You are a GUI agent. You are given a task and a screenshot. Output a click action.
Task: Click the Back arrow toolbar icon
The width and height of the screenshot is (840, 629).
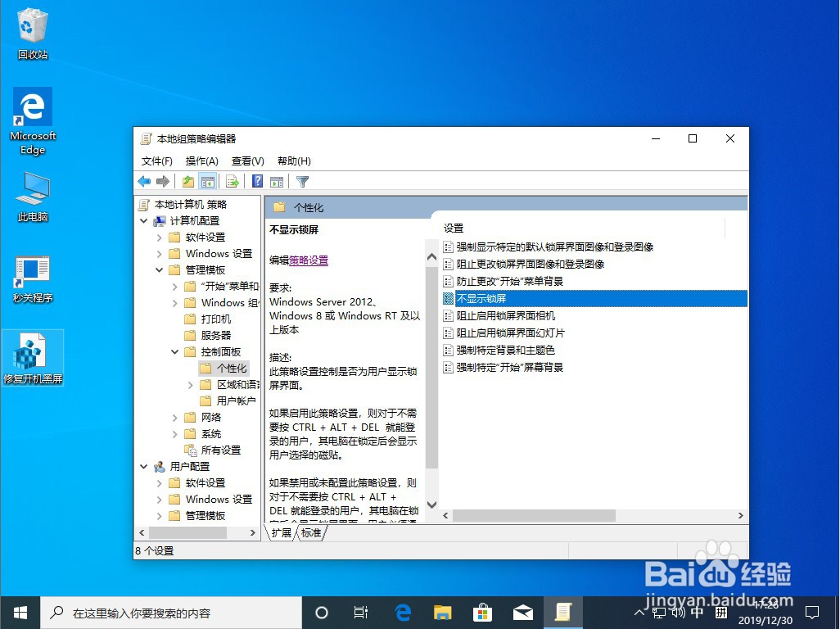(144, 182)
